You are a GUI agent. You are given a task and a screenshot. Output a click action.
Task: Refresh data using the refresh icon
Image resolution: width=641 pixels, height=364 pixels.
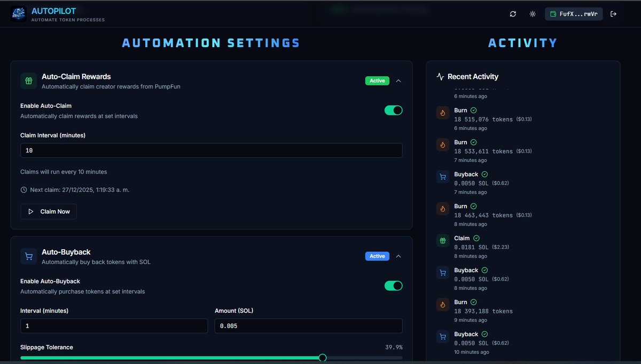point(513,14)
